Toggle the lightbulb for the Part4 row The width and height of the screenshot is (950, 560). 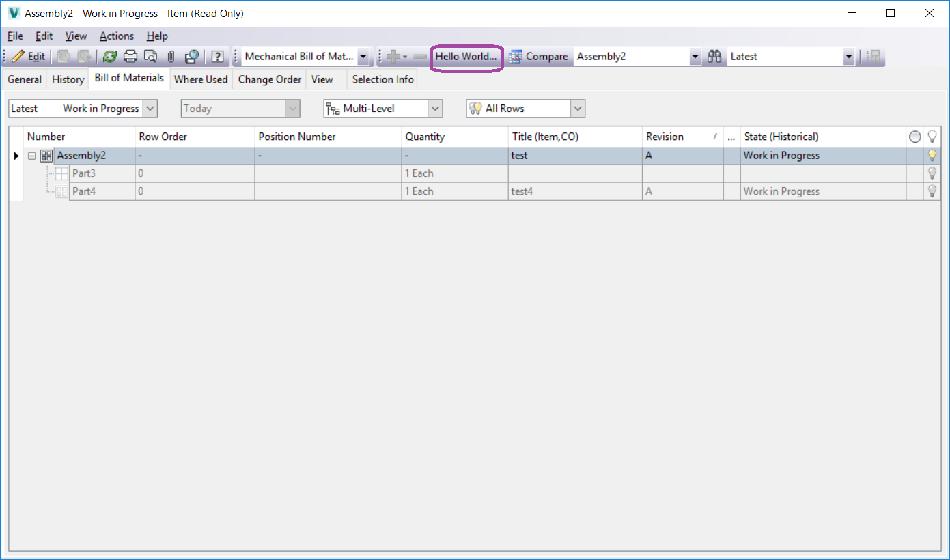pos(932,191)
